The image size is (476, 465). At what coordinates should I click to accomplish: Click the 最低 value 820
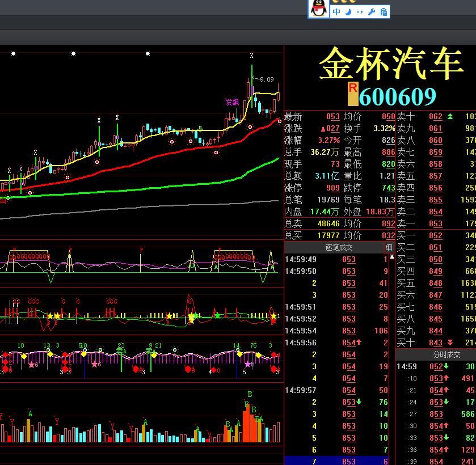pos(388,164)
